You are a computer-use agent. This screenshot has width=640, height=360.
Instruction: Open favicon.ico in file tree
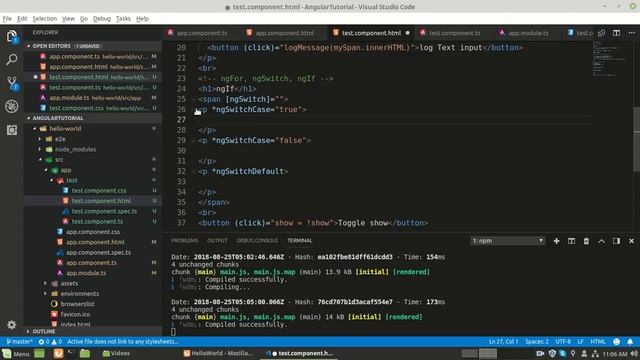[75, 314]
